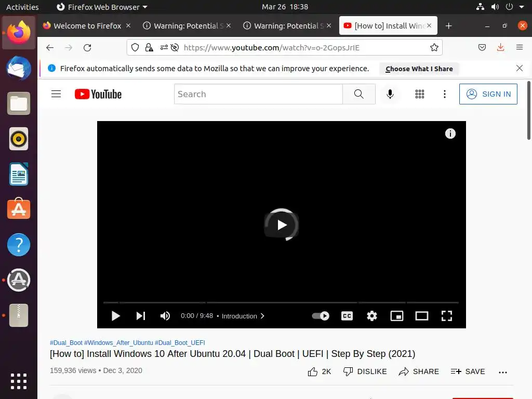Click the tracking protection shield icon

pyautogui.click(x=135, y=47)
